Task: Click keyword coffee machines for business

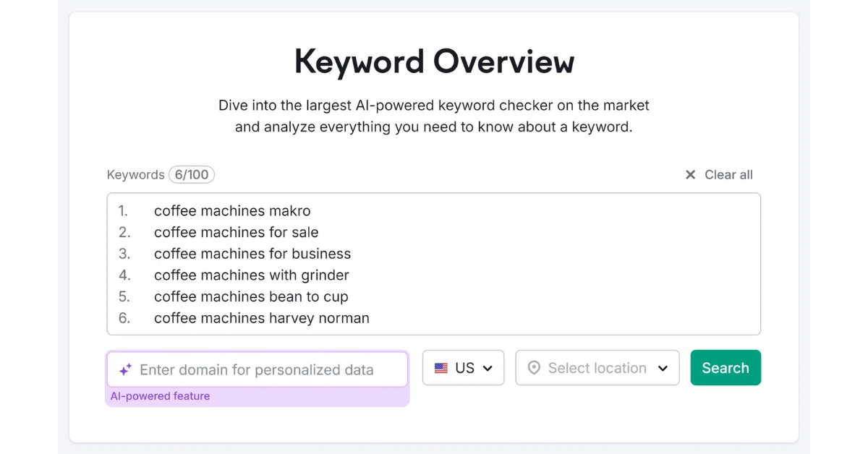Action: coord(252,254)
